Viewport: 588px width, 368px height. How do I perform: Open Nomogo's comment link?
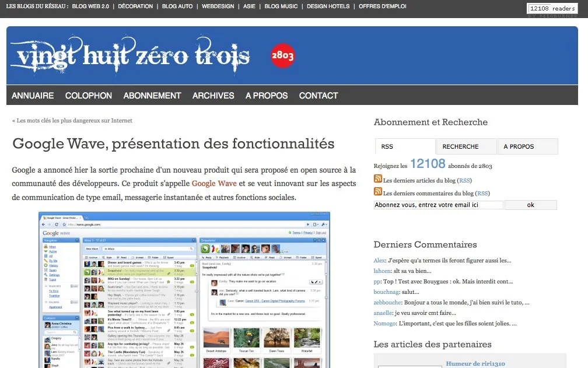tap(384, 323)
